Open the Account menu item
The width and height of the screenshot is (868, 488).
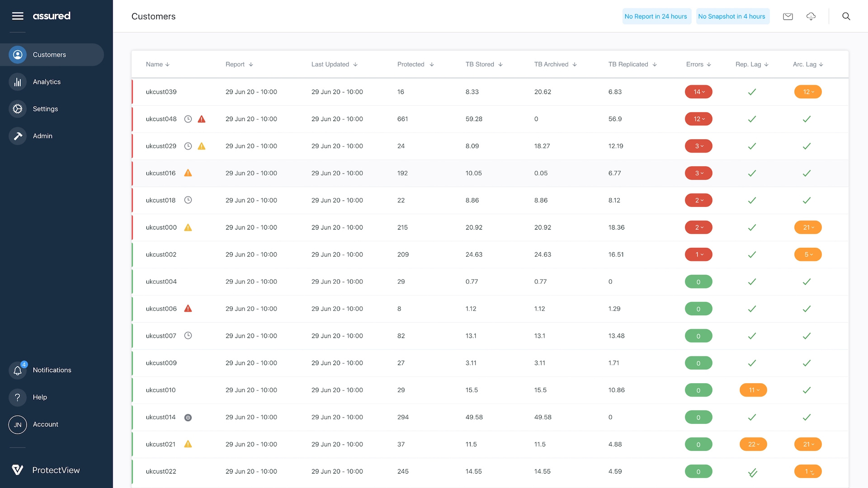pos(45,424)
